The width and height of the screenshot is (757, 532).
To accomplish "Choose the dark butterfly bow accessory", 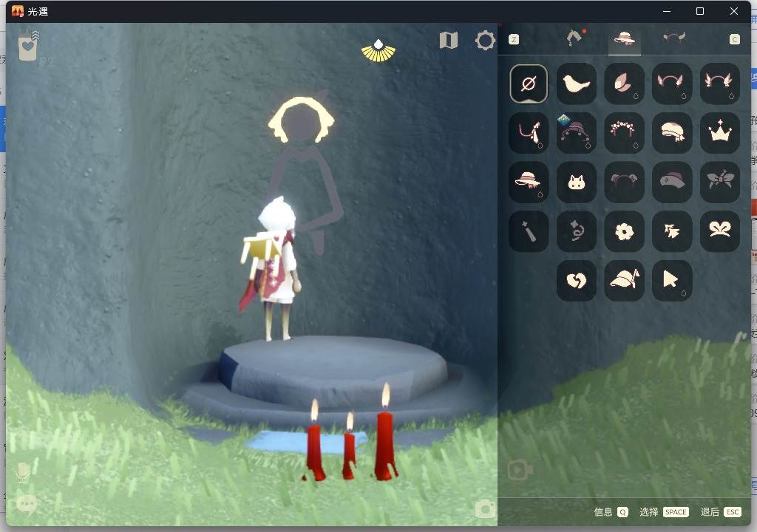I will click(720, 182).
